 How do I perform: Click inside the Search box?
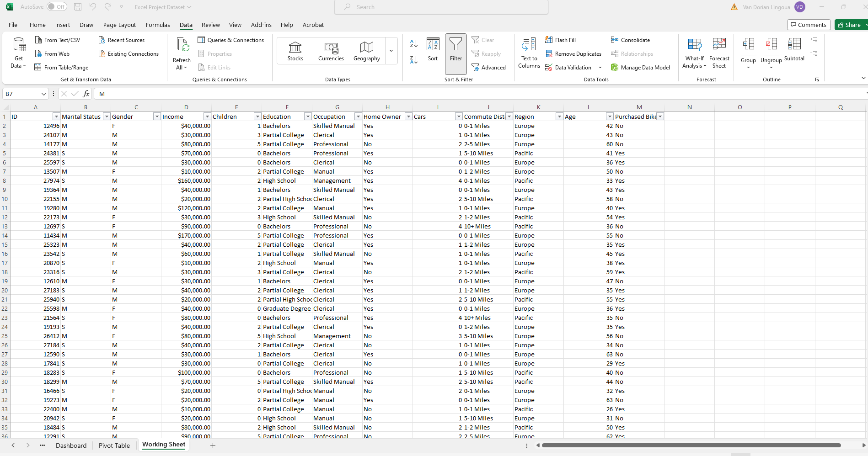click(x=440, y=7)
